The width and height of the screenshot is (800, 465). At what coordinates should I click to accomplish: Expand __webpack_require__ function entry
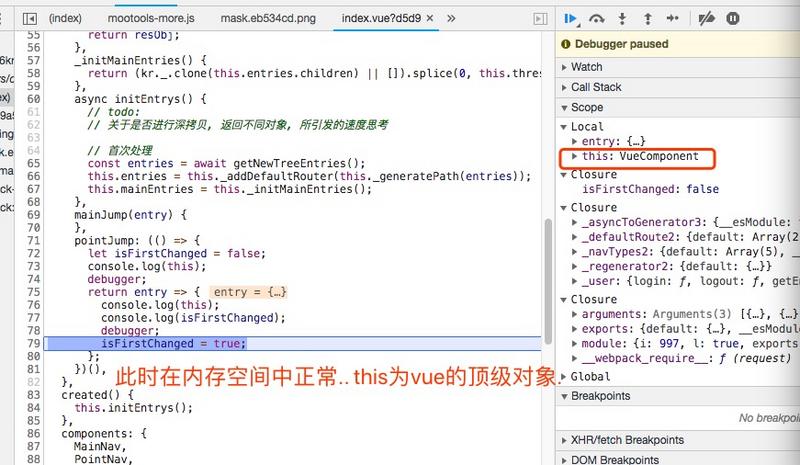point(574,359)
